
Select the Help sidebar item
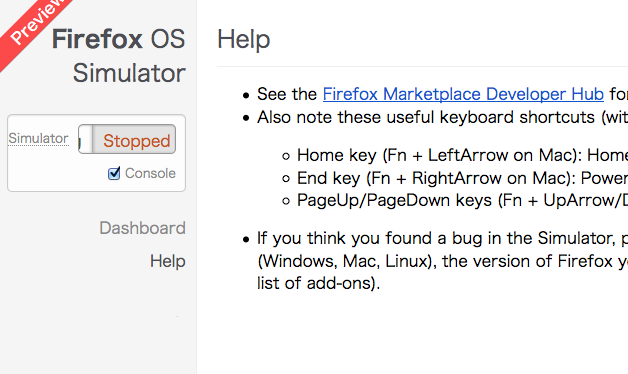coord(168,261)
